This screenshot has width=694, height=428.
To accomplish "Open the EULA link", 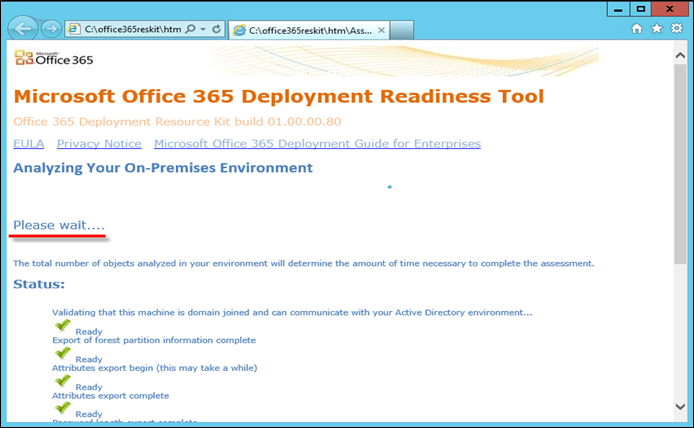I will pyautogui.click(x=29, y=143).
